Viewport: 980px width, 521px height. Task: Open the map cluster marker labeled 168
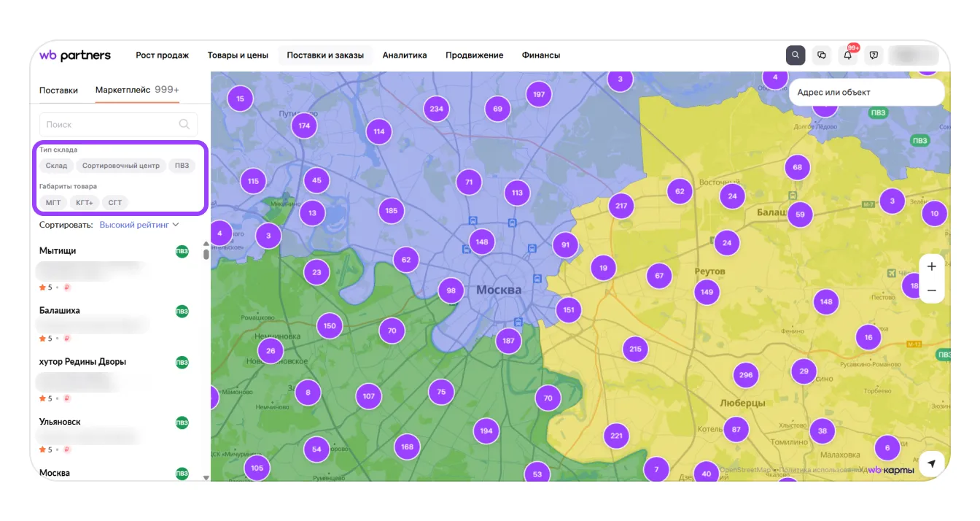407,447
